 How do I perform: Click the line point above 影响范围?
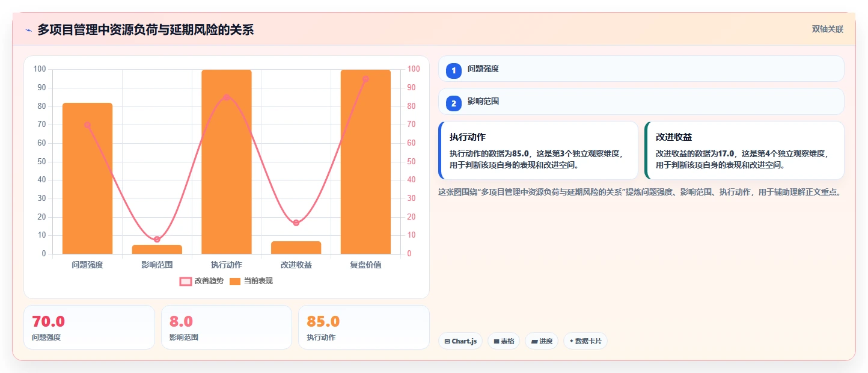tap(157, 239)
